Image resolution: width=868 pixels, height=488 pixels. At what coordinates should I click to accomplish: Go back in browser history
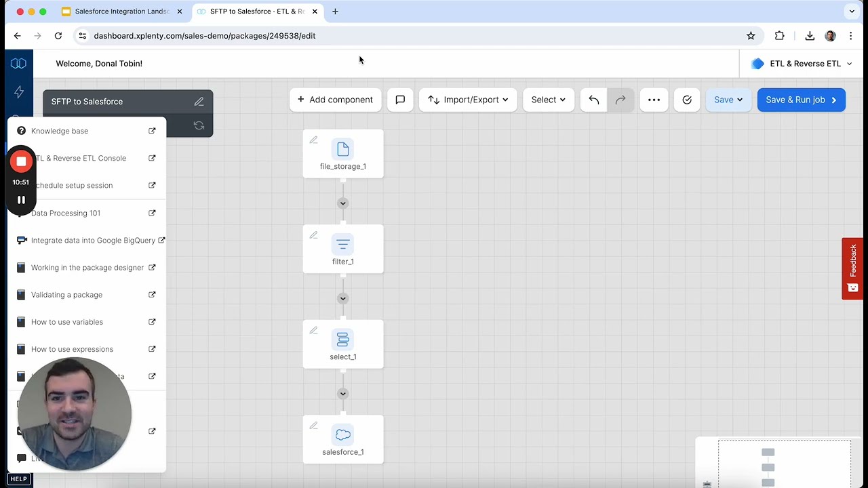click(18, 36)
